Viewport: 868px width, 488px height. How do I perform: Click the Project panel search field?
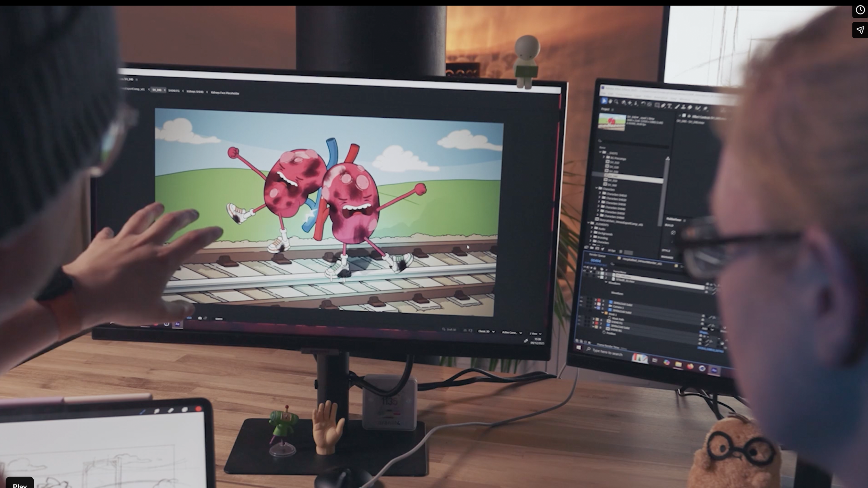coord(635,144)
